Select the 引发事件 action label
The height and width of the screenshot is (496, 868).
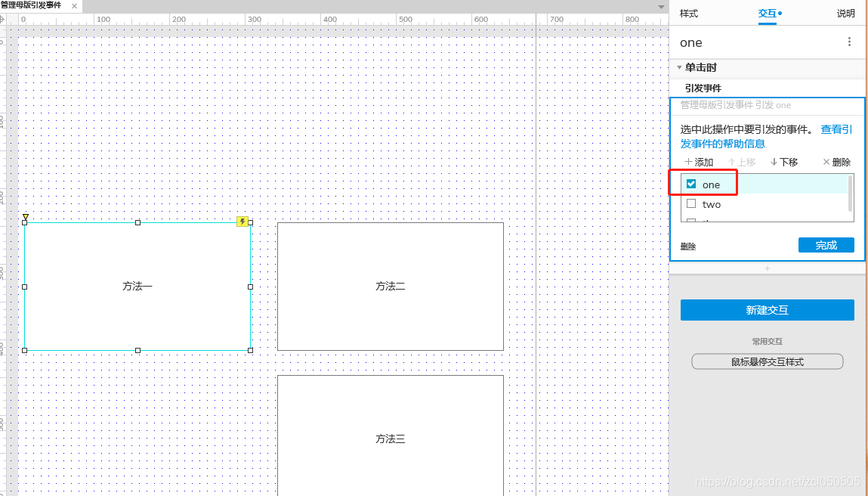pos(703,88)
